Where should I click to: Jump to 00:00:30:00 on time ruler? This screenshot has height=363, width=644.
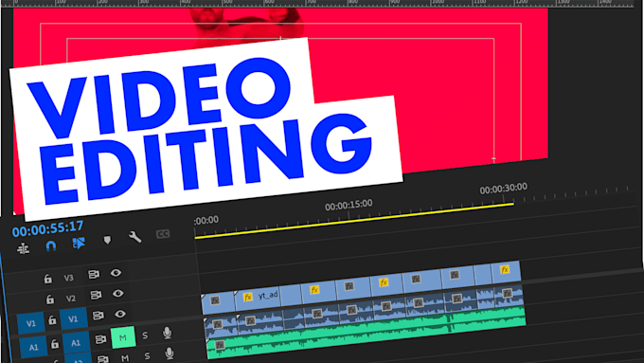click(x=504, y=189)
